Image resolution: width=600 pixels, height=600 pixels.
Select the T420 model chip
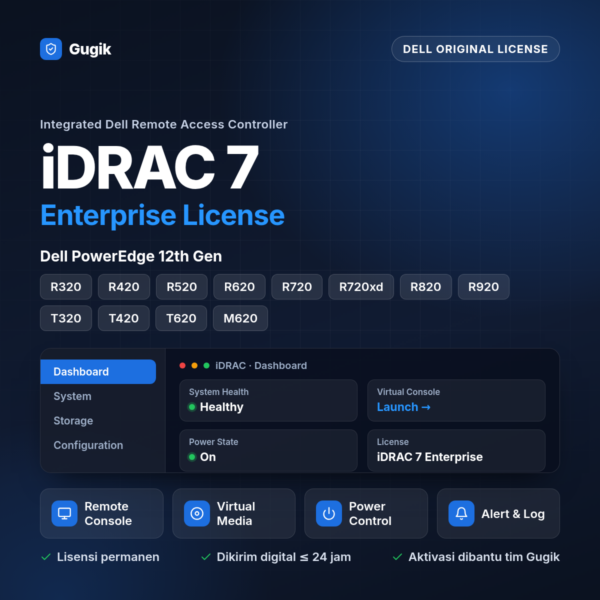(124, 318)
